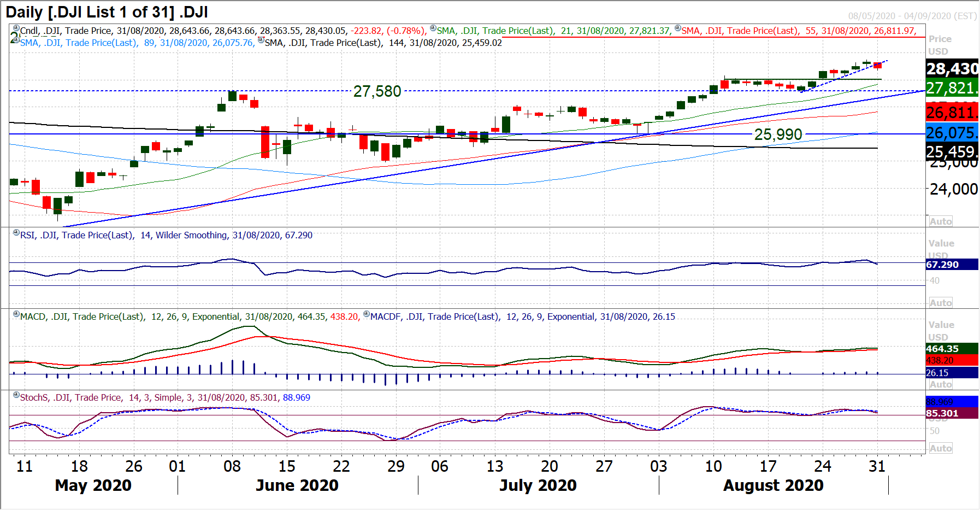This screenshot has height=510, width=980.
Task: Click the date axis label 29
Action: [395, 466]
